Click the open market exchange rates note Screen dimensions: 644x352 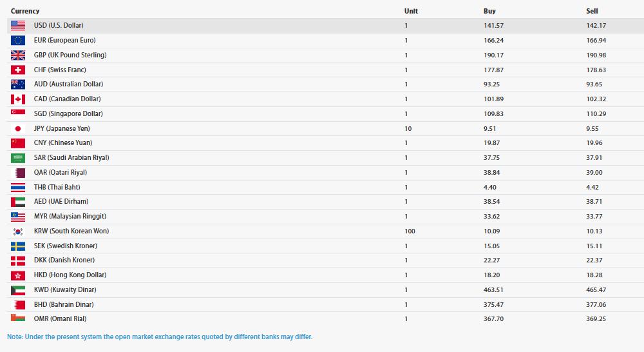pyautogui.click(x=160, y=337)
